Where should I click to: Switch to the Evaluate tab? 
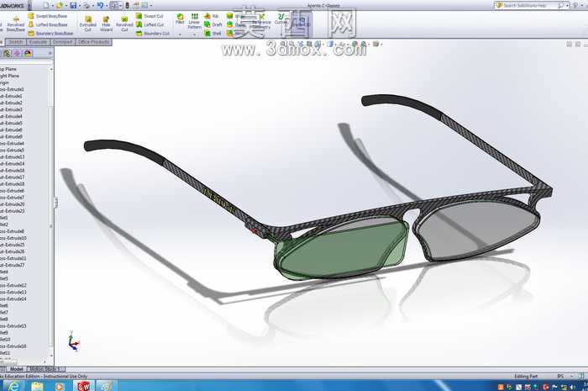pos(38,42)
